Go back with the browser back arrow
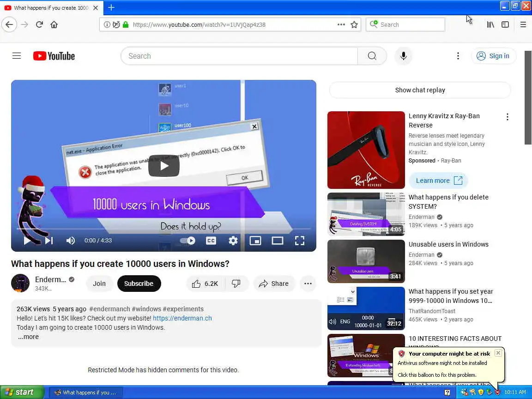Screen dimensions: 532x399 coord(9,24)
